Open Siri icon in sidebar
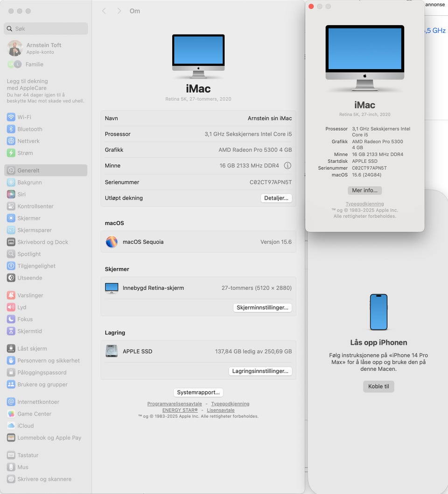The height and width of the screenshot is (494, 448). [11, 195]
